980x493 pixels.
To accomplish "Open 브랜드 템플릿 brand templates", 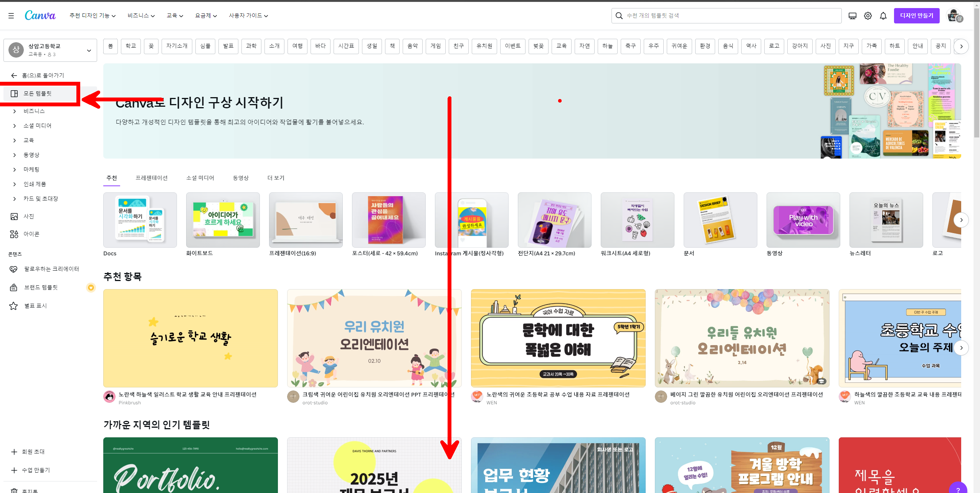I will click(x=41, y=287).
